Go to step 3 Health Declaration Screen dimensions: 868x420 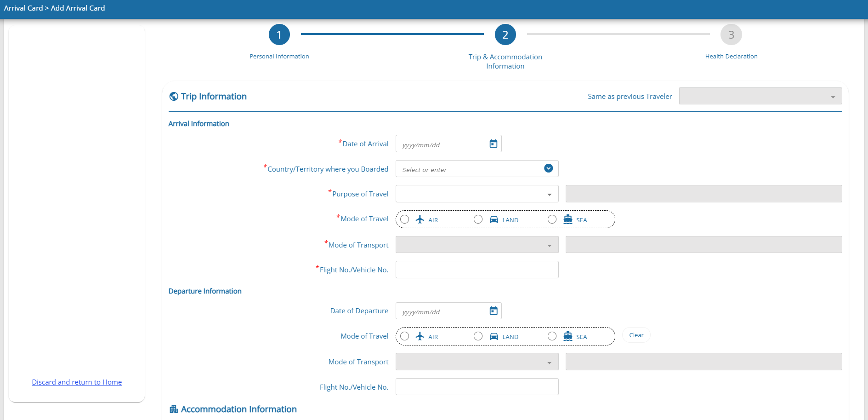[x=731, y=35]
